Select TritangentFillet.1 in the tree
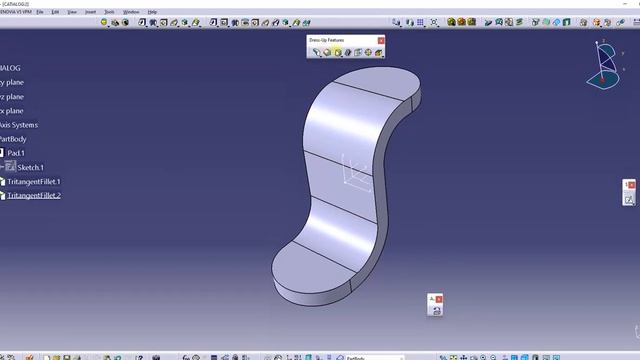This screenshot has width=640, height=360. 34,182
